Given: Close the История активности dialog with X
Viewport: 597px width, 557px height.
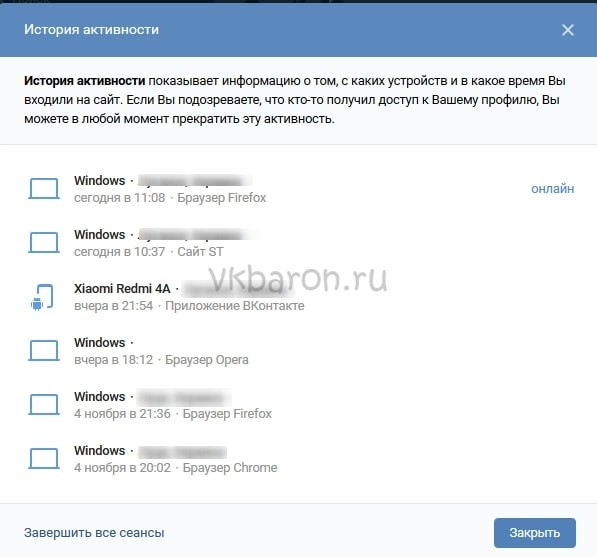Looking at the screenshot, I should (568, 30).
